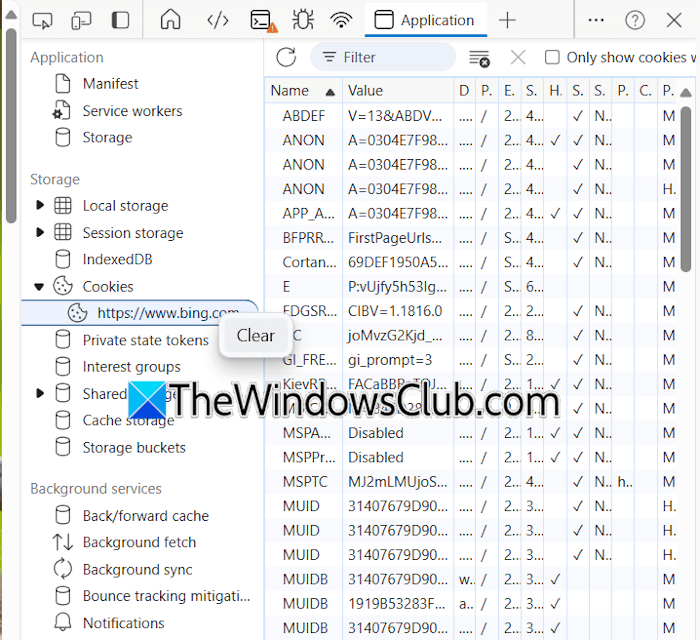This screenshot has height=640, width=700.
Task: Click the Name column sort arrow
Action: click(x=330, y=92)
